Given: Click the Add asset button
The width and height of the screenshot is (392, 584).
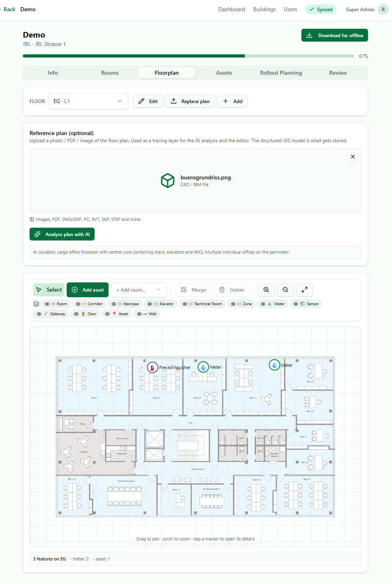Looking at the screenshot, I should (x=87, y=290).
